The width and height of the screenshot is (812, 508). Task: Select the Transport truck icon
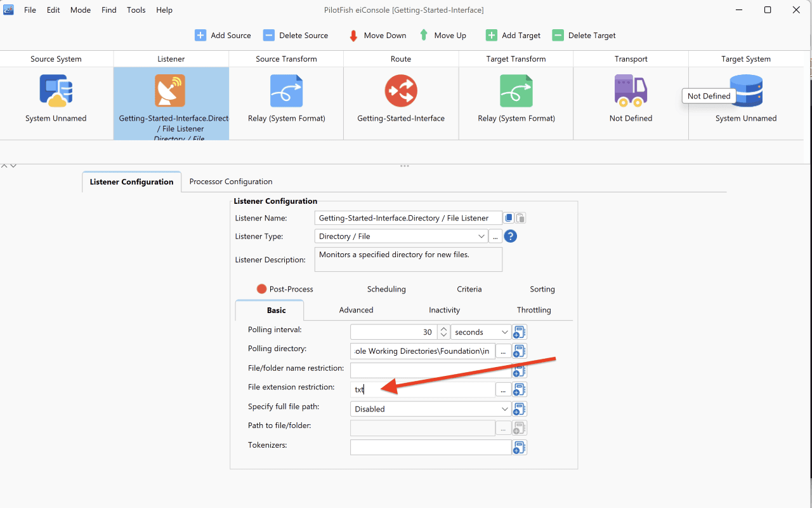tap(631, 91)
